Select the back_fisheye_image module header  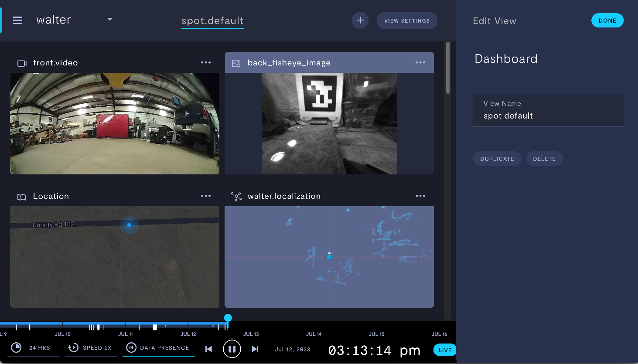pos(329,62)
